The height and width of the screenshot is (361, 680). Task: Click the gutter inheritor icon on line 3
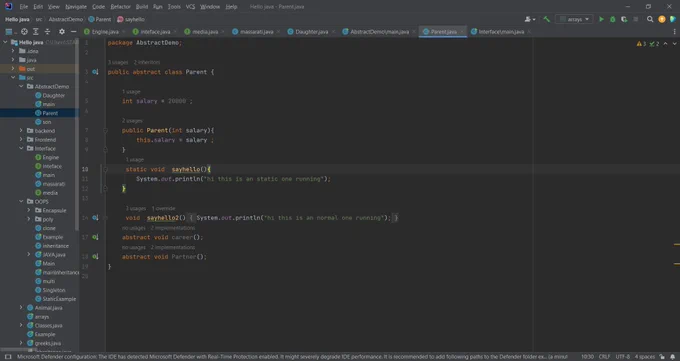[x=95, y=72]
